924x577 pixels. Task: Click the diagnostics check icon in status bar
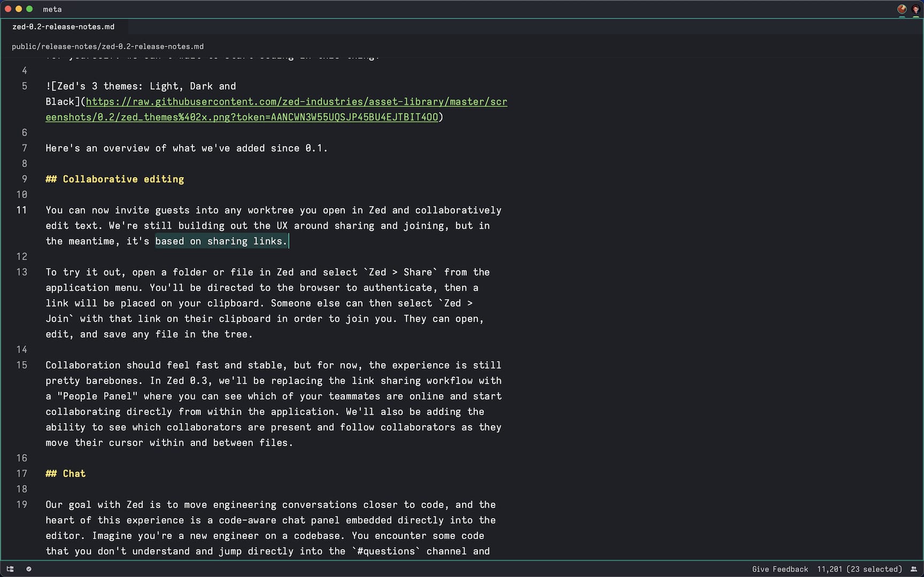29,568
